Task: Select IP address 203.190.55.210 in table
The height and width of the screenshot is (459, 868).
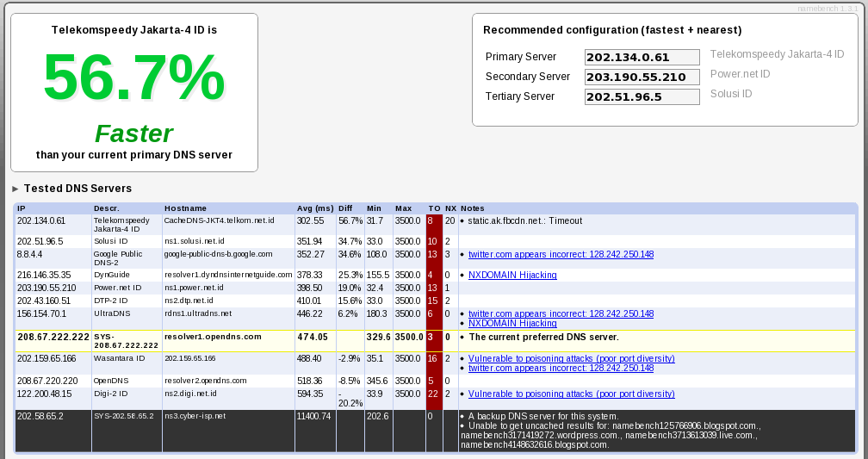Action: pyautogui.click(x=46, y=288)
